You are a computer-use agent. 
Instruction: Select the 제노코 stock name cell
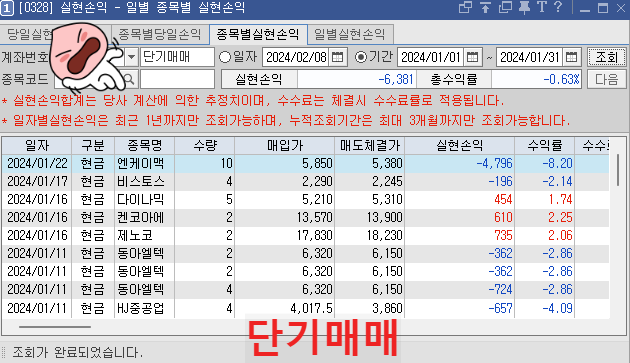pyautogui.click(x=144, y=236)
